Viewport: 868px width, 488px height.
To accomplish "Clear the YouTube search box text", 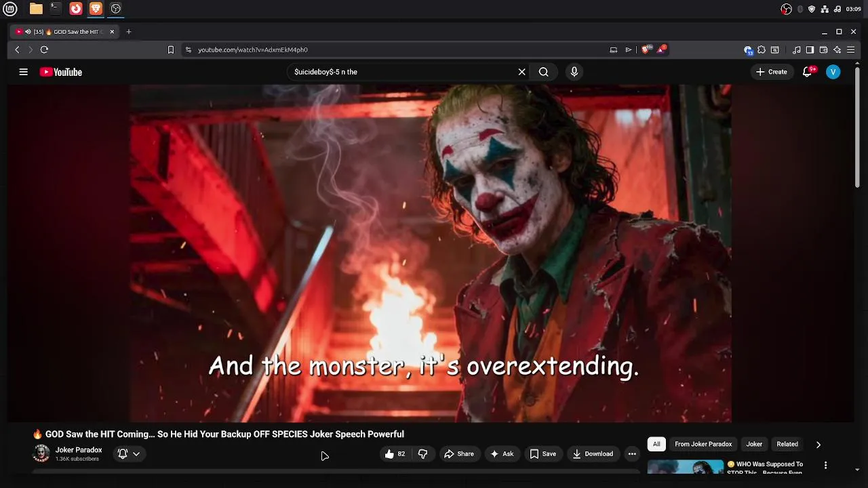I will point(521,72).
